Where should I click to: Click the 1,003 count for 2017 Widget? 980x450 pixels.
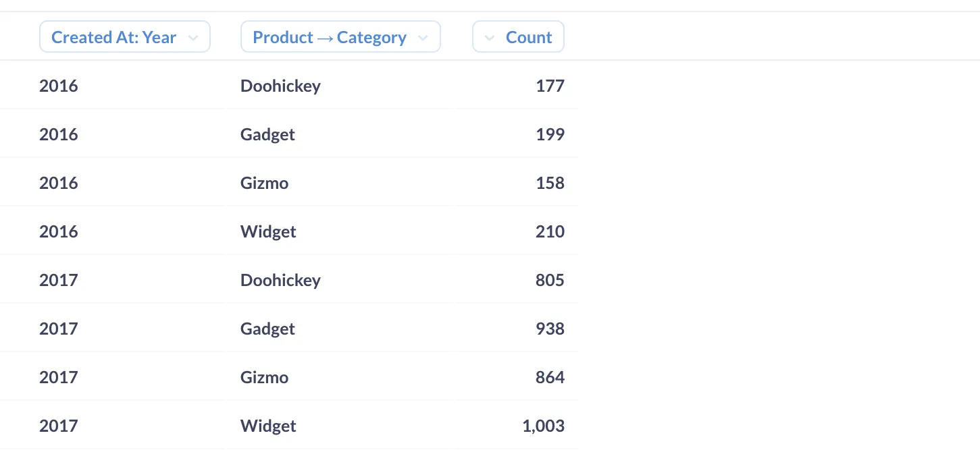(x=545, y=426)
